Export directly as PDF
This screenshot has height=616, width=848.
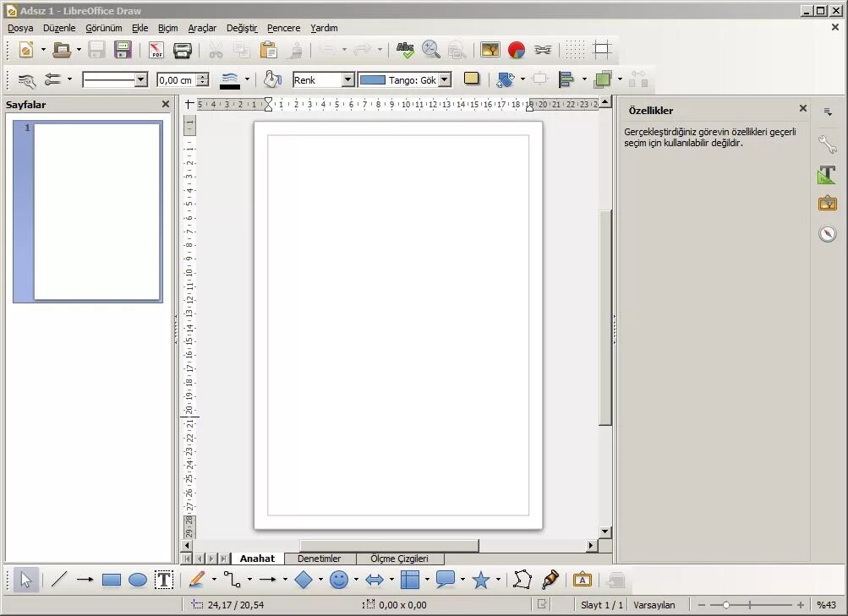click(x=156, y=50)
